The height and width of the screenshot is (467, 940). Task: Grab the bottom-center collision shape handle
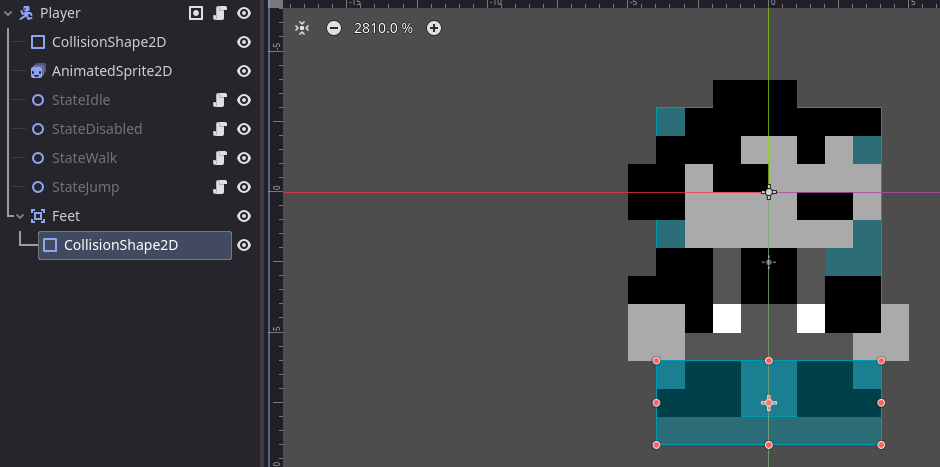769,445
